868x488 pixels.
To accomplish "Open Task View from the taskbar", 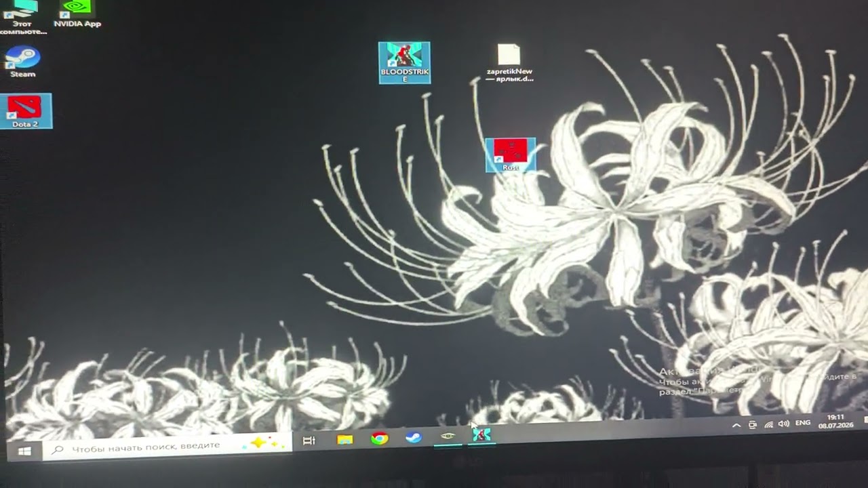I will pos(309,441).
